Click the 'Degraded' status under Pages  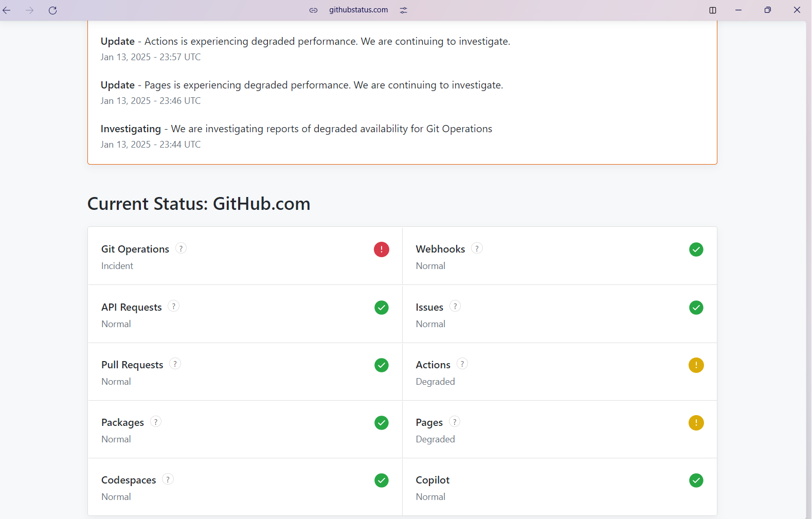(x=436, y=439)
